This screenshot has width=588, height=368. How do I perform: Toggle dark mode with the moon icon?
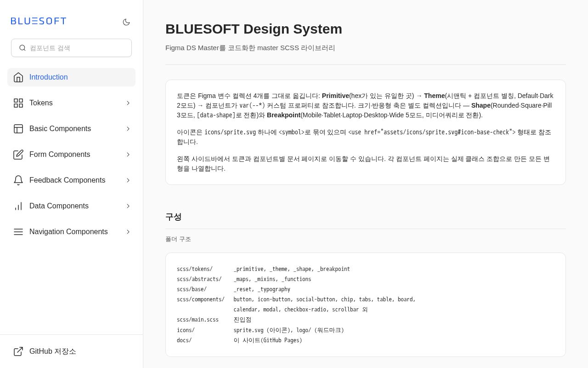126,22
